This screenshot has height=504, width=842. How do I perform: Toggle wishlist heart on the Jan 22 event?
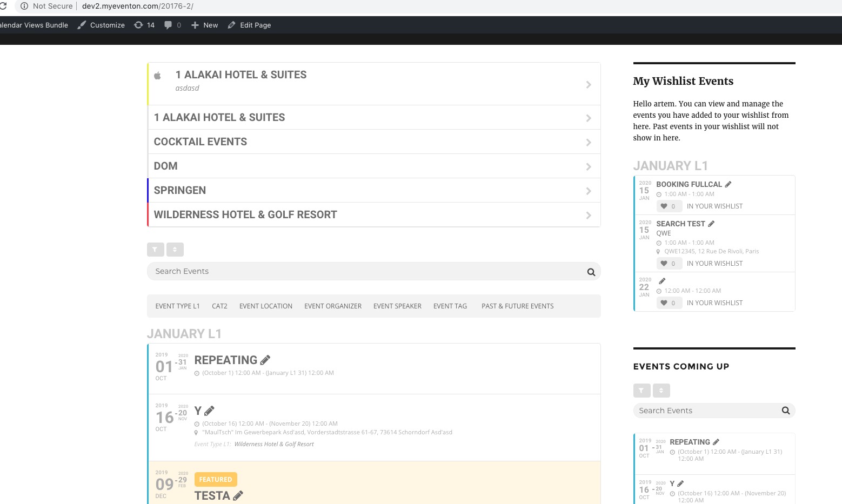(x=664, y=303)
